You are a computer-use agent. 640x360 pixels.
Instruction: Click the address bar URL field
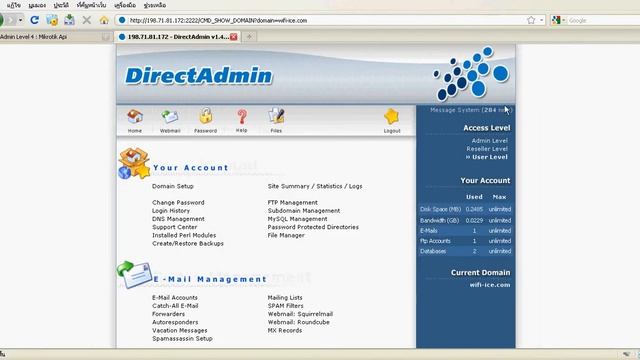(327, 20)
